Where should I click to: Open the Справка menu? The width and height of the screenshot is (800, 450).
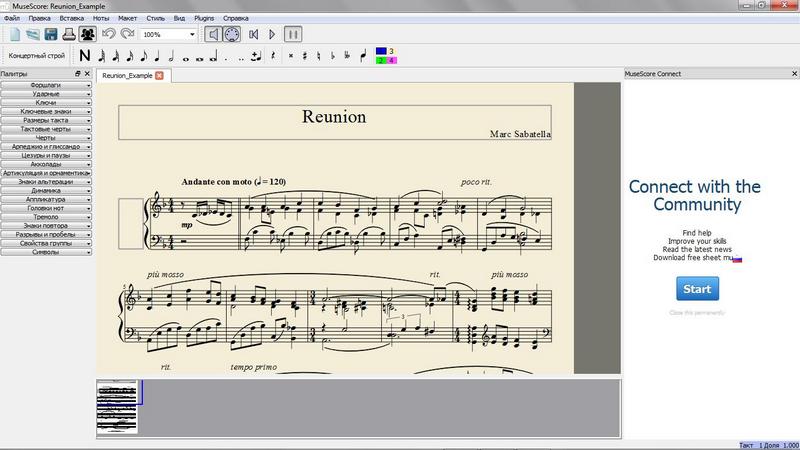(236, 18)
